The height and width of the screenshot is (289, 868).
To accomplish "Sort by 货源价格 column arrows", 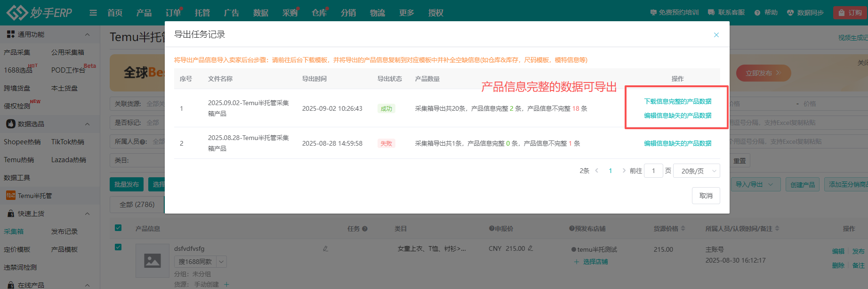I will [x=683, y=229].
